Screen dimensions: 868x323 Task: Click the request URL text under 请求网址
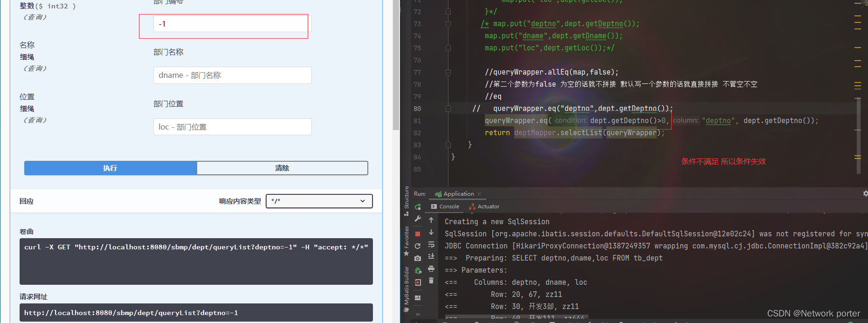point(131,313)
